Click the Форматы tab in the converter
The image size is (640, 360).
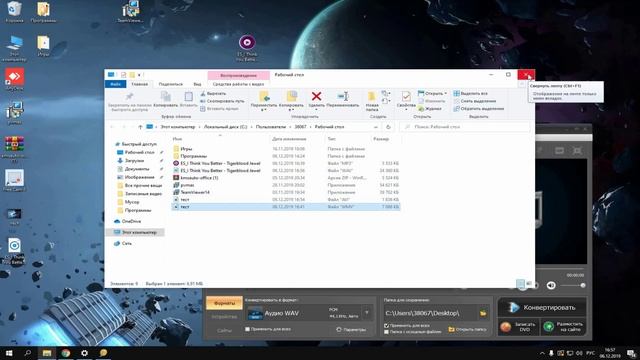[224, 303]
